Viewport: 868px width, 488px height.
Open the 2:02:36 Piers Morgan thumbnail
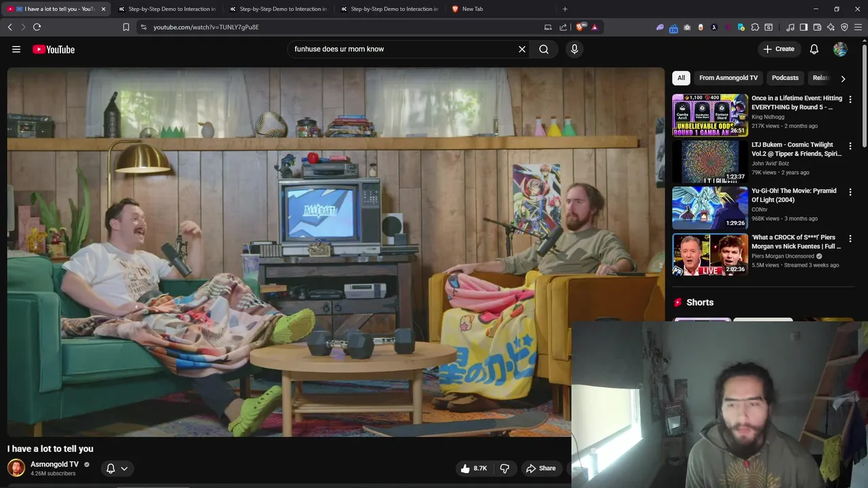tap(710, 255)
